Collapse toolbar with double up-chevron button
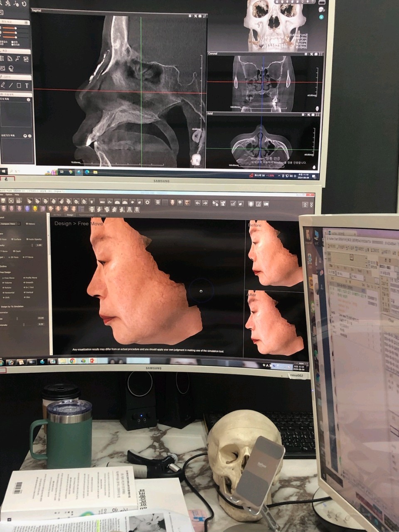 pos(305,205)
